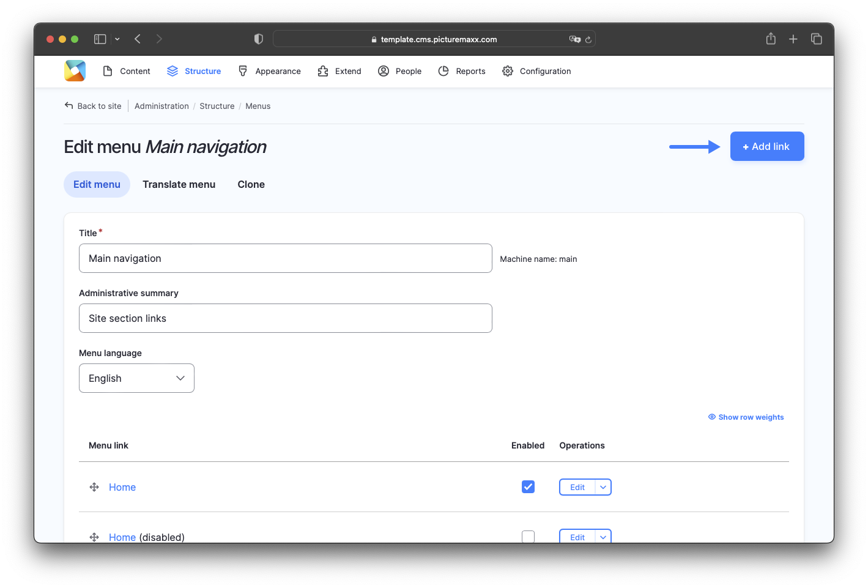Click Edit button for Home (disabled) row
Viewport: 868px width, 588px height.
coord(577,536)
